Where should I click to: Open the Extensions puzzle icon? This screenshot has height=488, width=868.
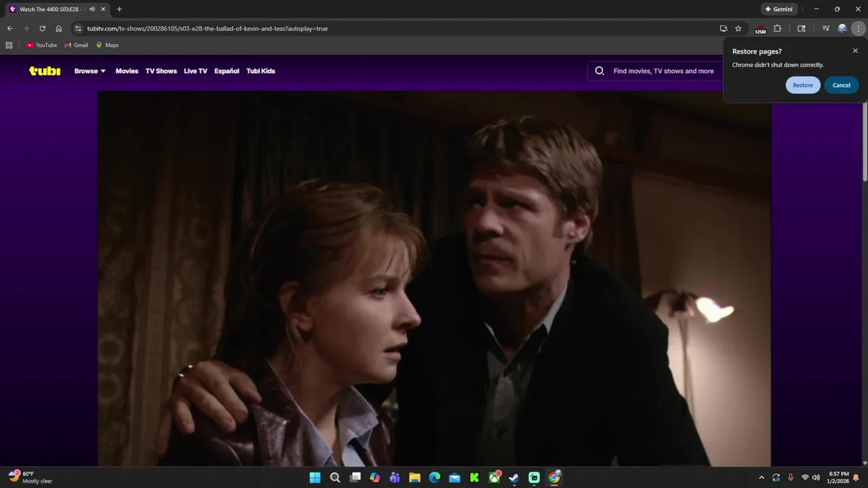778,28
